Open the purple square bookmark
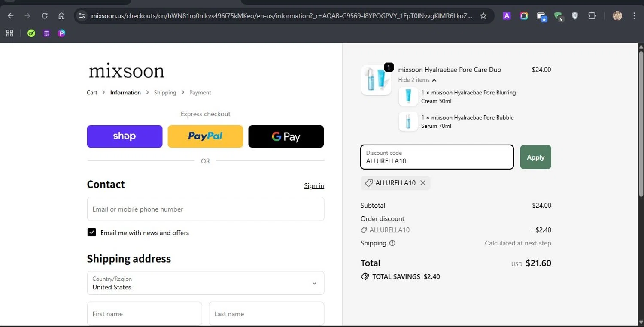This screenshot has width=644, height=327. coord(46,33)
